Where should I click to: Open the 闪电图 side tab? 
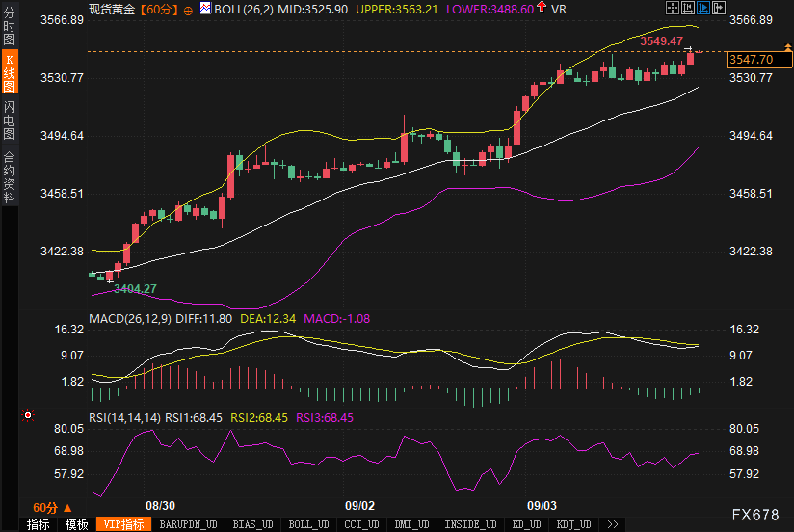pyautogui.click(x=9, y=120)
